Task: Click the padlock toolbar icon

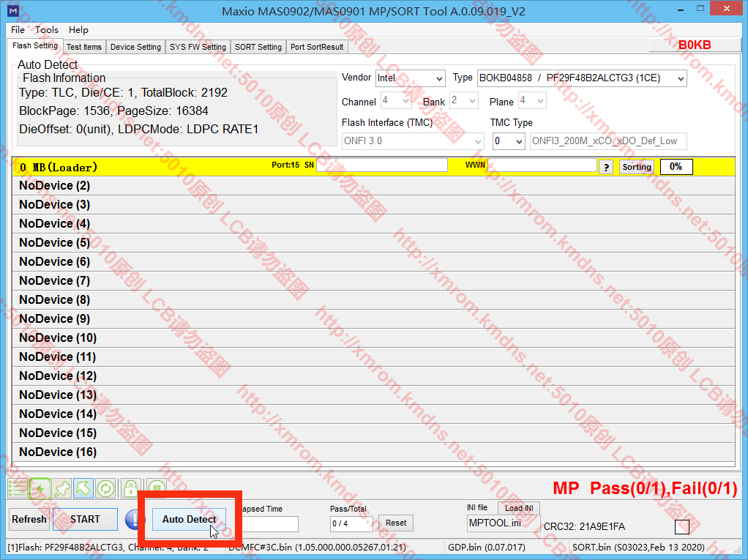Action: (x=130, y=488)
